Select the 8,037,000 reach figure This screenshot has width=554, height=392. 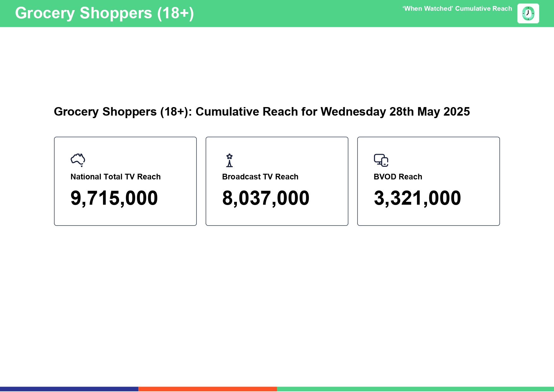[x=266, y=198]
